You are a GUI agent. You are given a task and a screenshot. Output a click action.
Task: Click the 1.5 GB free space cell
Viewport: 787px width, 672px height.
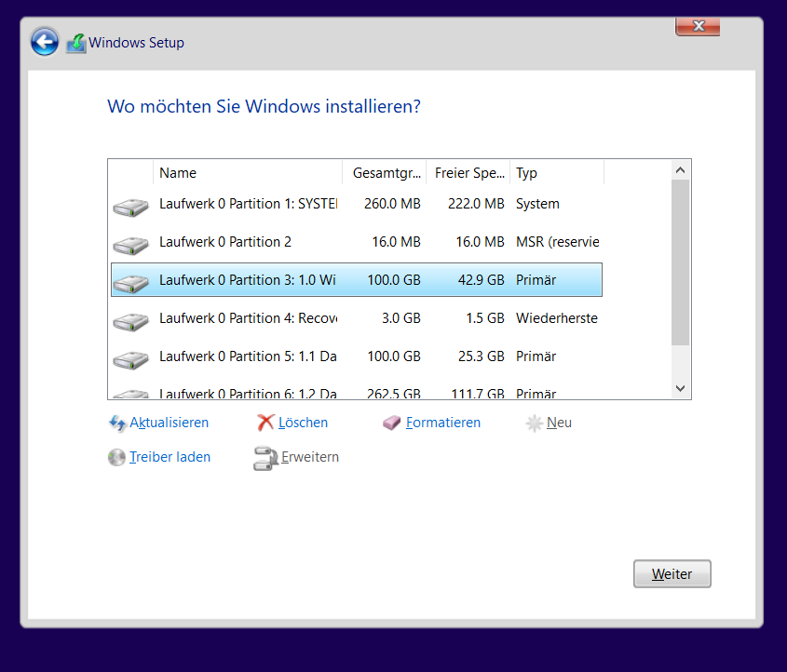click(485, 318)
